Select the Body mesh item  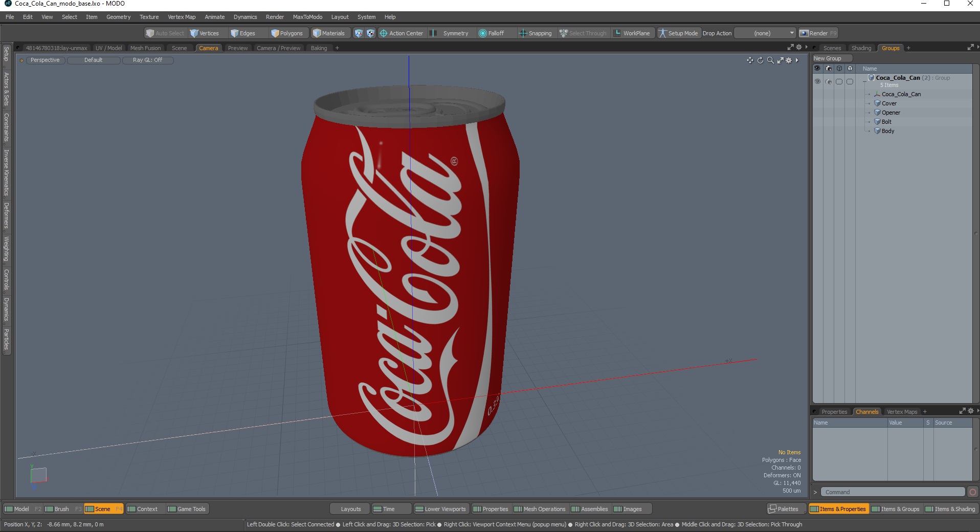(887, 131)
